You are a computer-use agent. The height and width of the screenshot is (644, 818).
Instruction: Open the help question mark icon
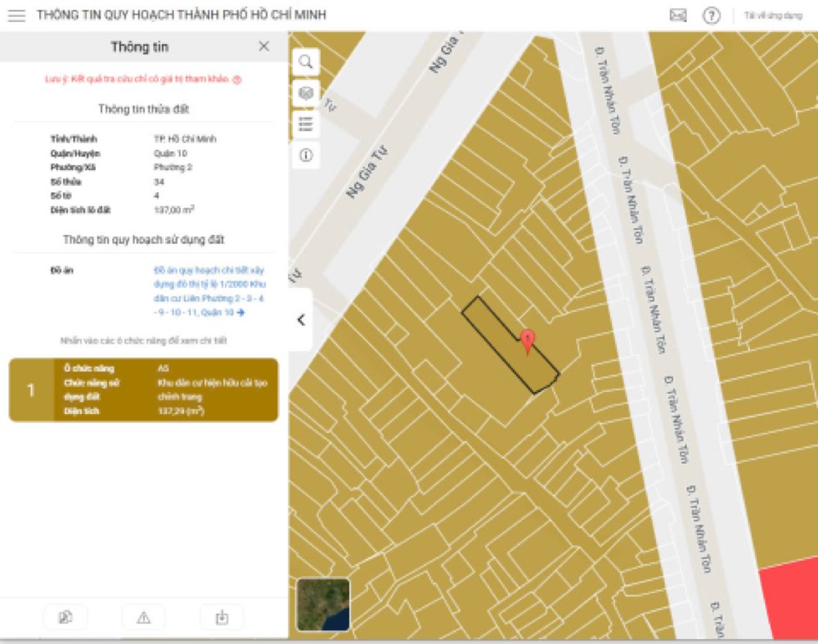point(711,15)
